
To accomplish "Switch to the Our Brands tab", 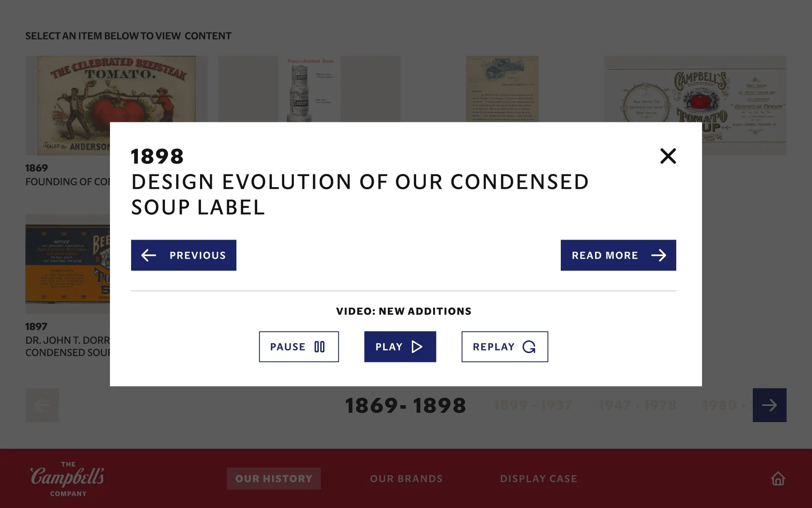I will (x=406, y=479).
